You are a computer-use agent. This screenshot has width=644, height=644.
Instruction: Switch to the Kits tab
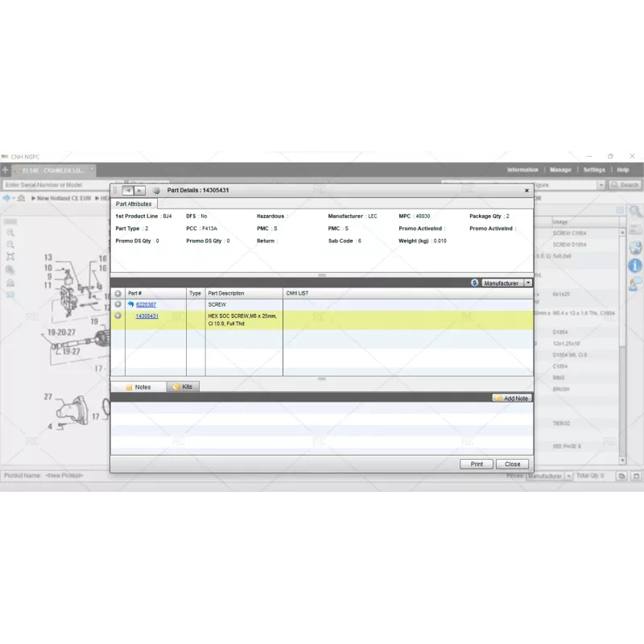tap(183, 387)
